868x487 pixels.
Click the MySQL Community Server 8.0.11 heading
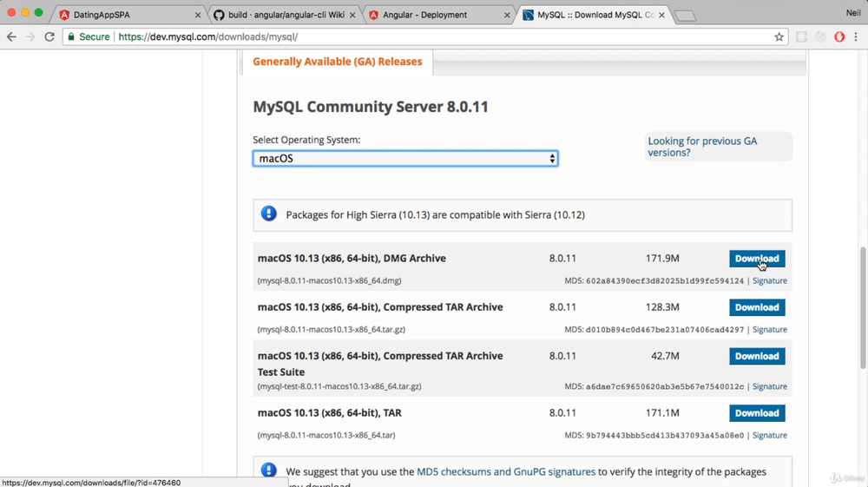pos(371,106)
